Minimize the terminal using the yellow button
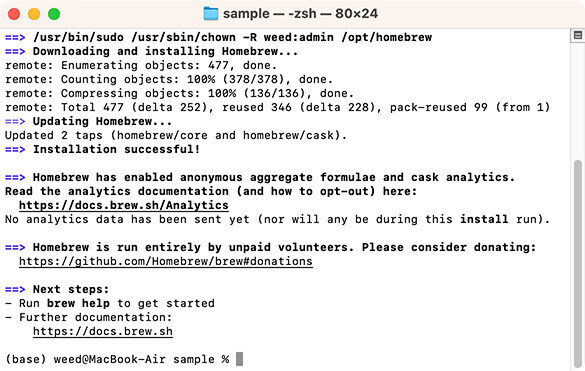 pyautogui.click(x=34, y=14)
